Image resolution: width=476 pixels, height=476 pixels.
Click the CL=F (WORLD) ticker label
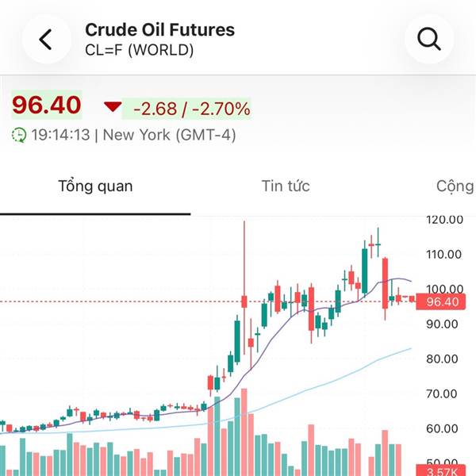[139, 50]
